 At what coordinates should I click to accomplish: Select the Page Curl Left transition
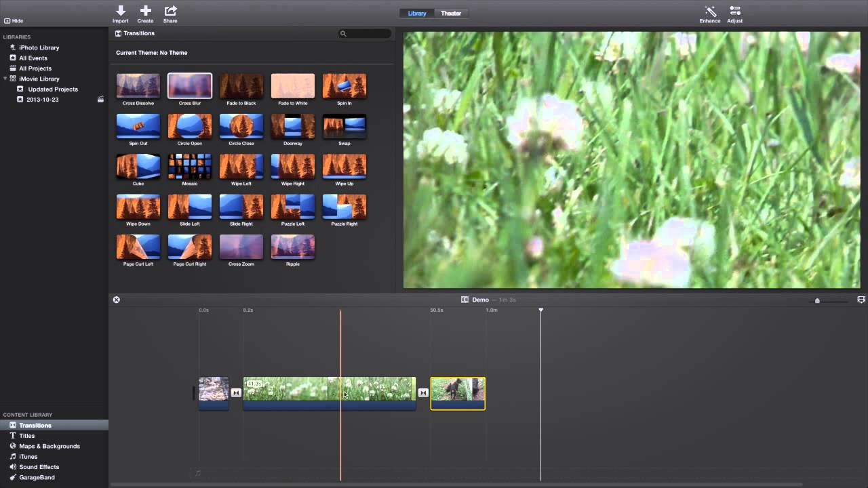click(x=138, y=247)
